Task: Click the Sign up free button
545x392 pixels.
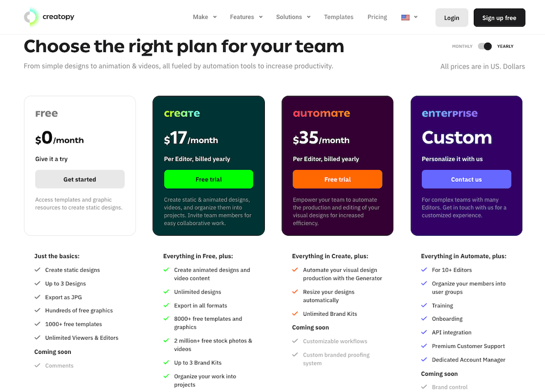Action: 499,18
